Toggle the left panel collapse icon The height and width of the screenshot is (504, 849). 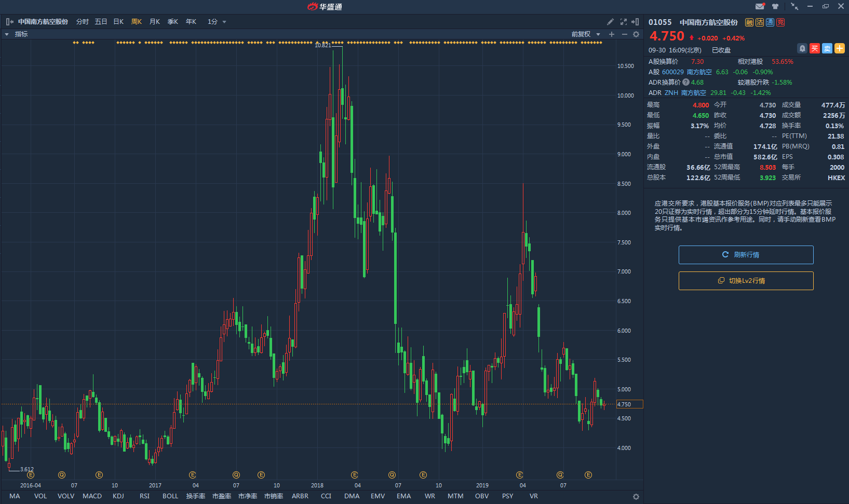(9, 22)
